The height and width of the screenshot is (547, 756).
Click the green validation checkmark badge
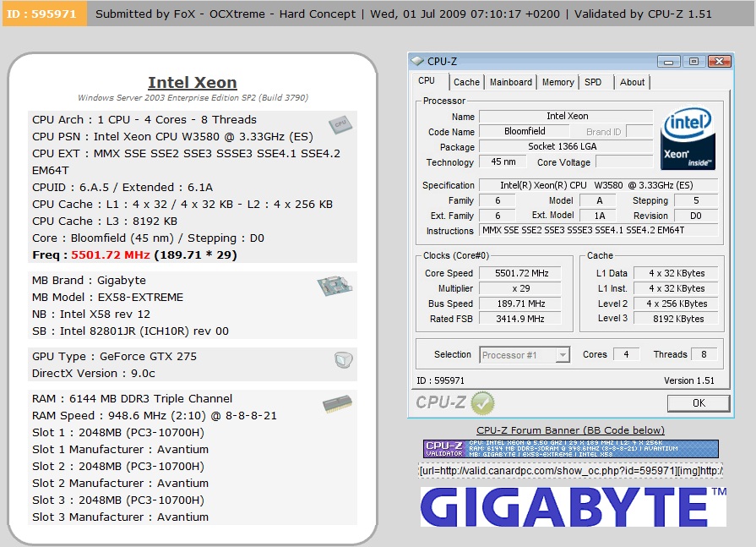coord(482,402)
